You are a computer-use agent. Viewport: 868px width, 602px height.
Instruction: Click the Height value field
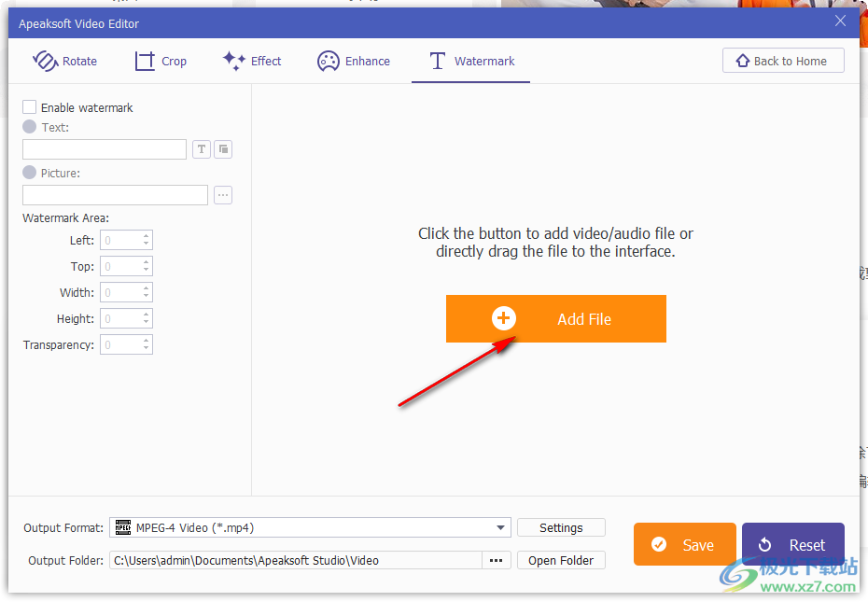(120, 319)
